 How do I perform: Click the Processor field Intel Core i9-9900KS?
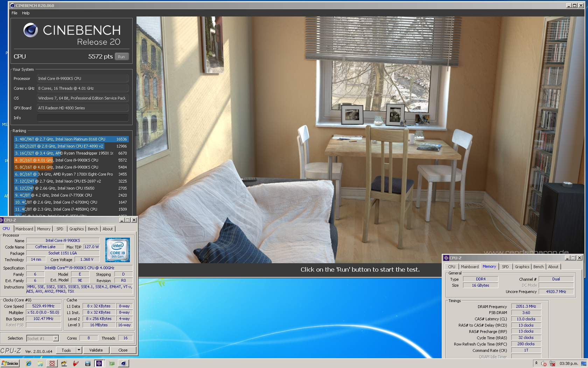(83, 79)
